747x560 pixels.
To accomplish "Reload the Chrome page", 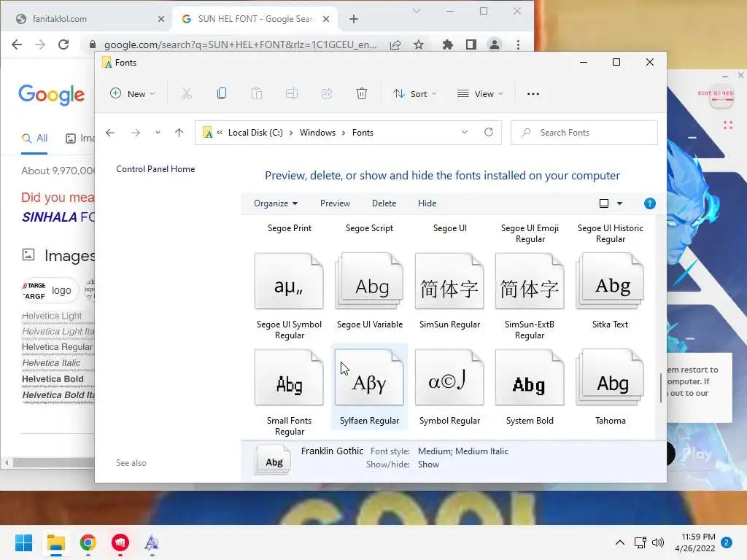I will click(63, 44).
